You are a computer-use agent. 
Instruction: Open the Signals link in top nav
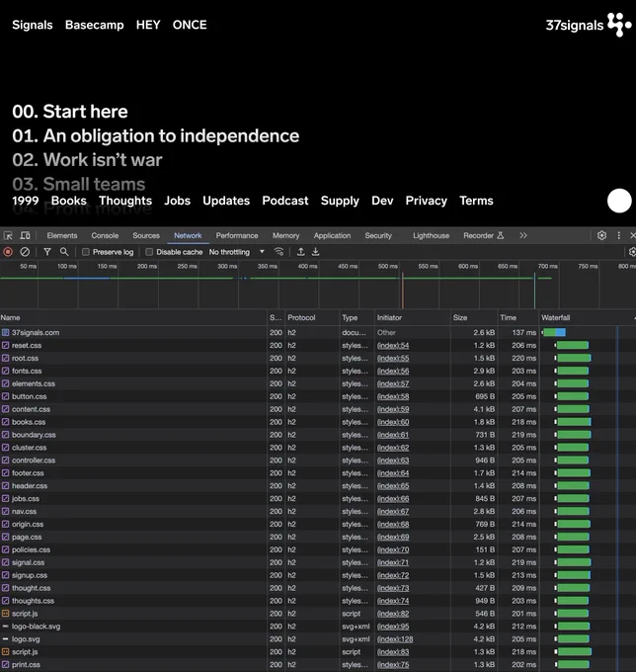tap(33, 25)
